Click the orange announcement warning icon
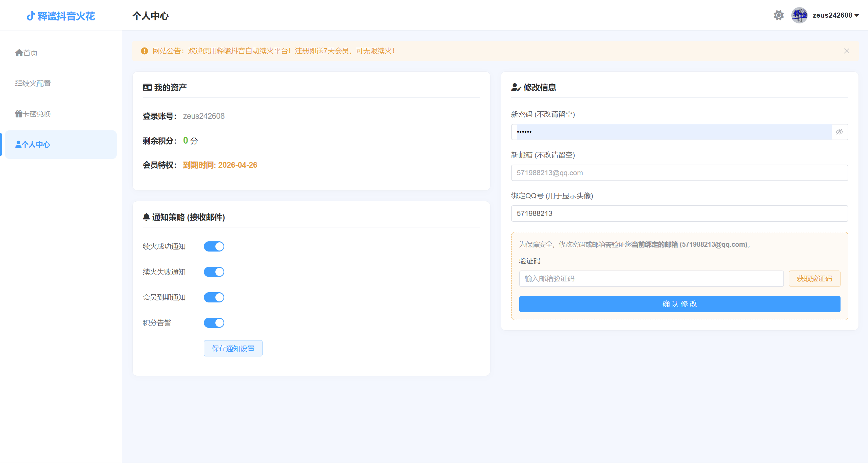The width and height of the screenshot is (868, 463). (144, 51)
